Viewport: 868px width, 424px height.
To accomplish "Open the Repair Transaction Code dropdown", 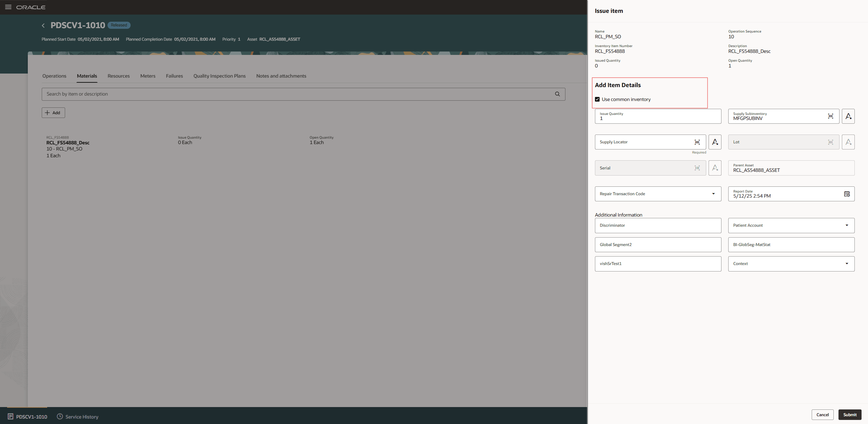I will coord(714,194).
